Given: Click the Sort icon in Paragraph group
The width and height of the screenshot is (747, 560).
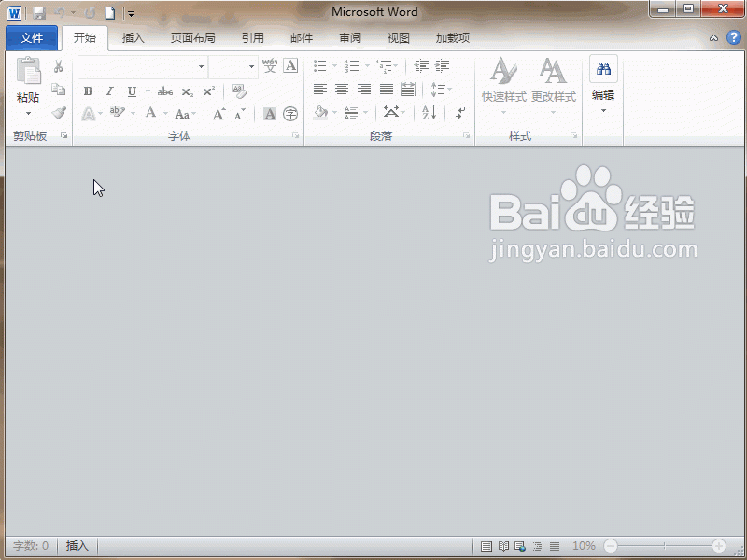Looking at the screenshot, I should (428, 112).
